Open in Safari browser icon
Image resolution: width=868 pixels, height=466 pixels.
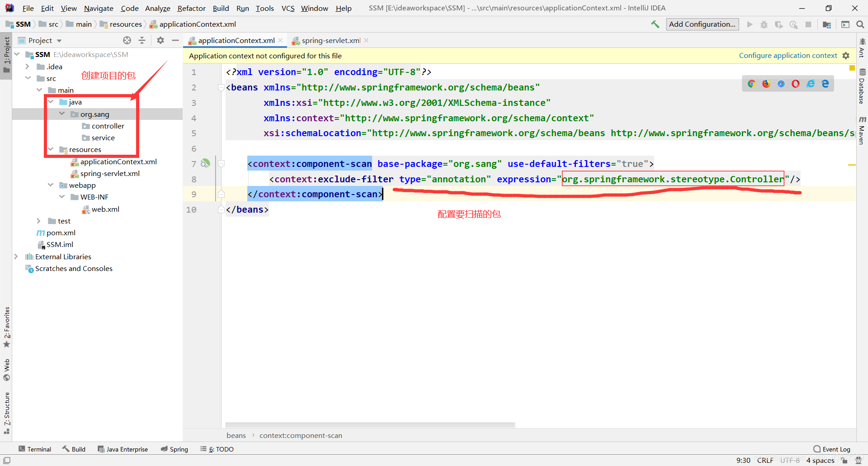[x=781, y=84]
